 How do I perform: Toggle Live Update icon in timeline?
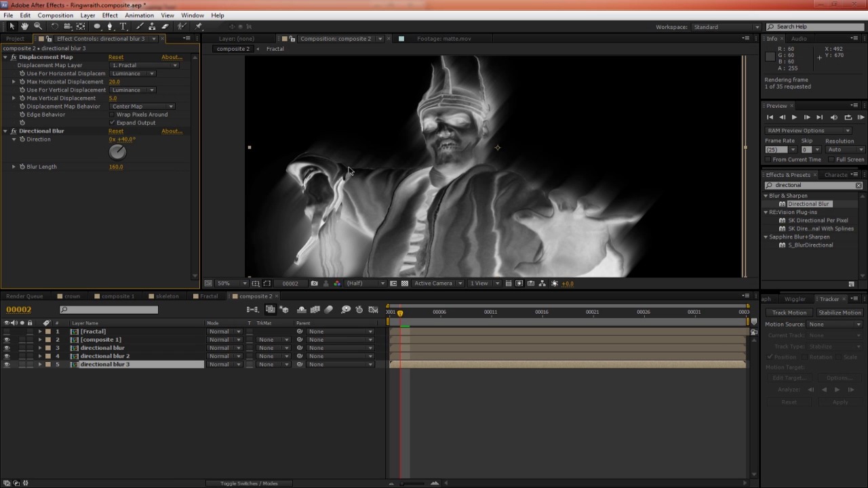coord(270,310)
